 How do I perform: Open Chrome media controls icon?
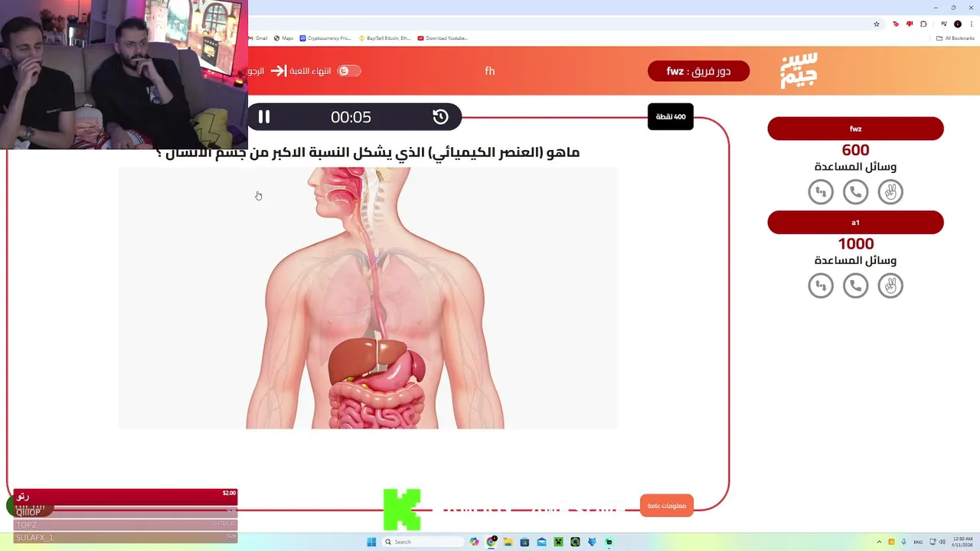(x=943, y=24)
